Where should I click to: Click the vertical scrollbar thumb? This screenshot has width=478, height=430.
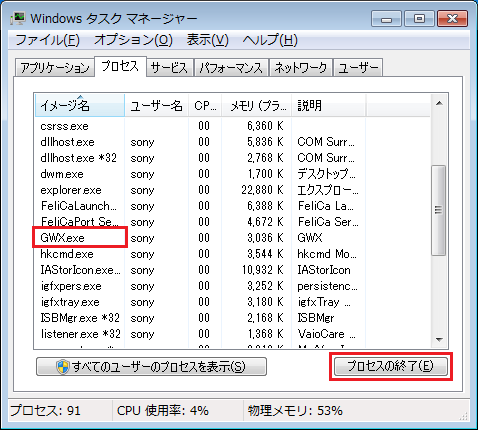coord(438,210)
